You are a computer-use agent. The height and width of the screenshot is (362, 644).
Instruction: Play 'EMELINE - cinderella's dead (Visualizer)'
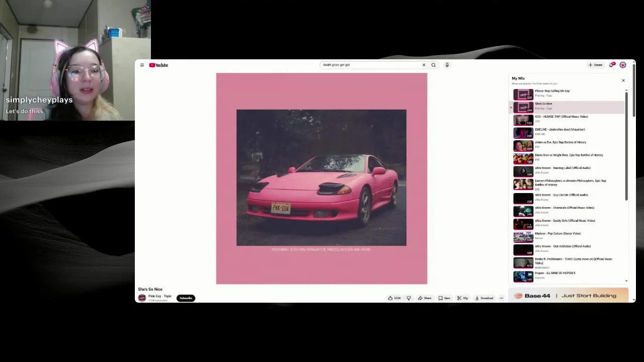[x=568, y=132]
